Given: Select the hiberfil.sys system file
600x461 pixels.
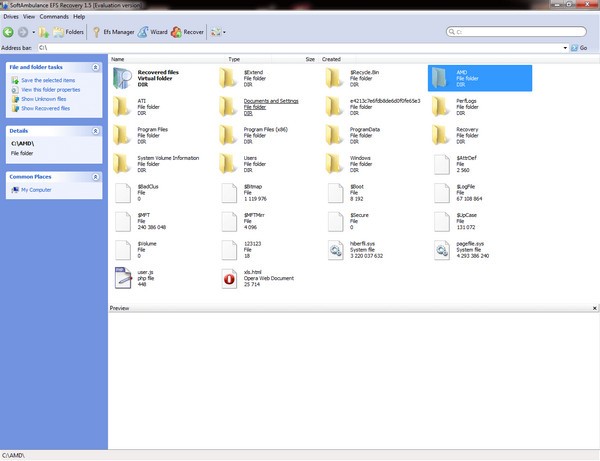Looking at the screenshot, I should pos(338,249).
